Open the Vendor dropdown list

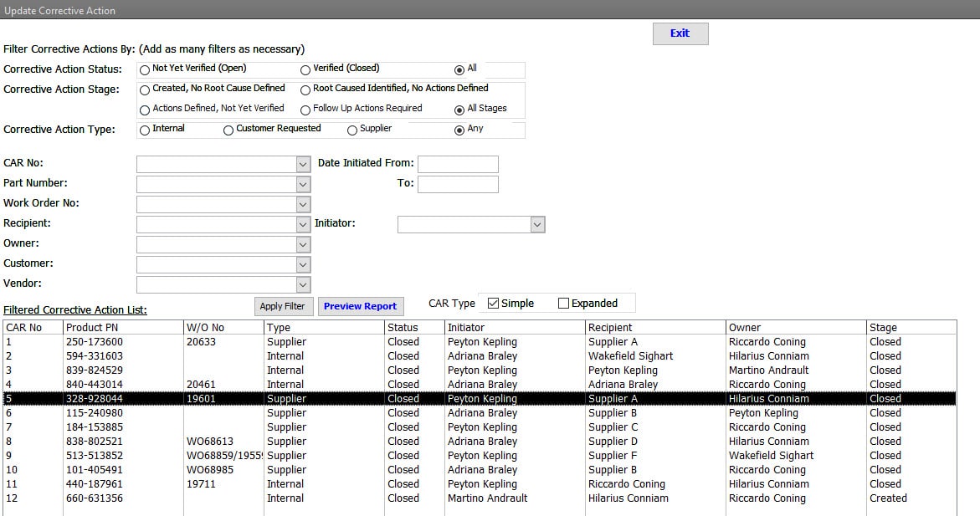click(303, 284)
